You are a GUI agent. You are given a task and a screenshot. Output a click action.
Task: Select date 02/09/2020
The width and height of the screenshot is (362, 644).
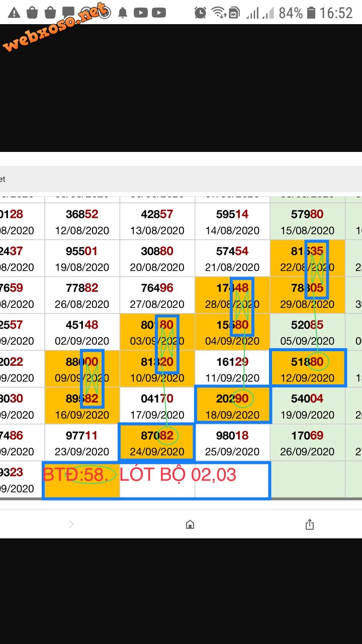pyautogui.click(x=82, y=341)
